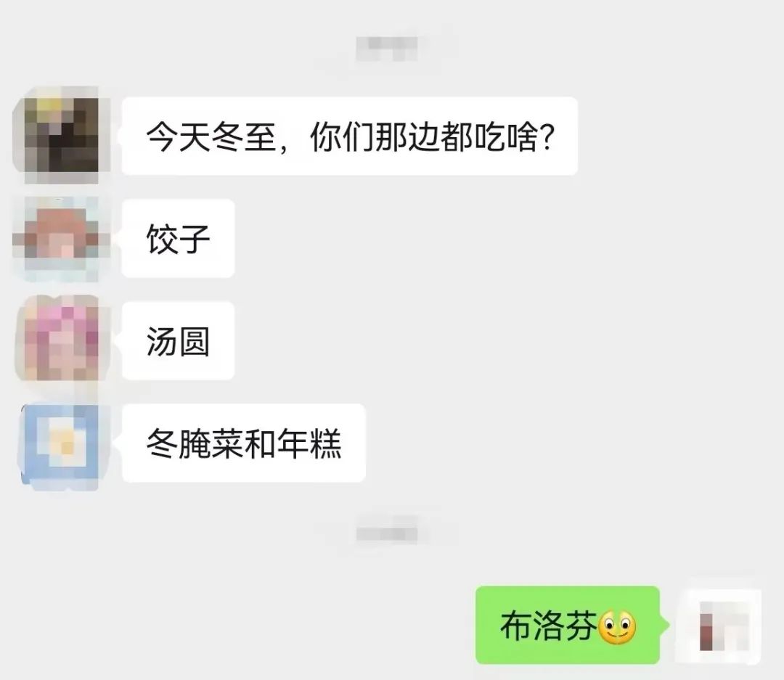Click the blurred timestamp above the green bubble
The width and height of the screenshot is (784, 680).
(x=386, y=534)
